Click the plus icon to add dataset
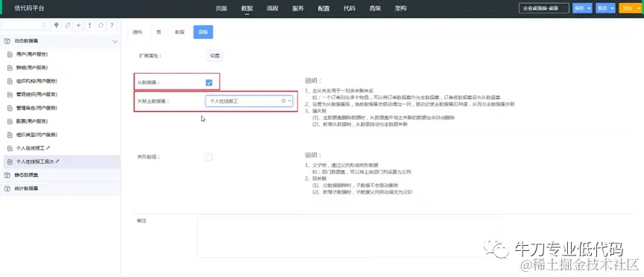Image resolution: width=644 pixels, height=277 pixels. [x=78, y=25]
